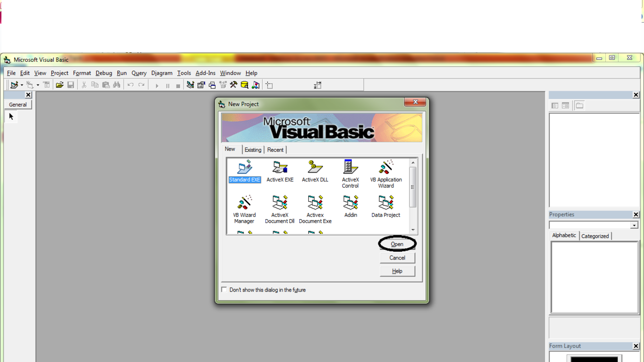The image size is (644, 362).
Task: Open the Add Project dropdown arrow
Action: tap(22, 85)
